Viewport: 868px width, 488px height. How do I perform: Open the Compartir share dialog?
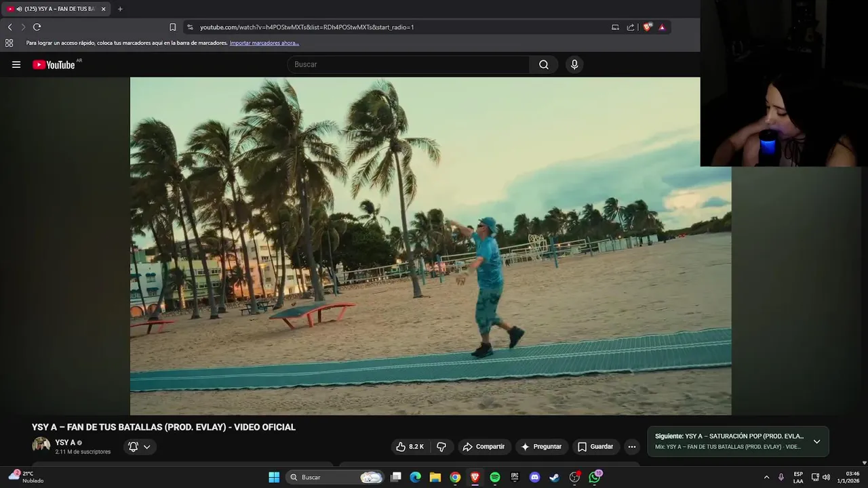click(x=484, y=447)
